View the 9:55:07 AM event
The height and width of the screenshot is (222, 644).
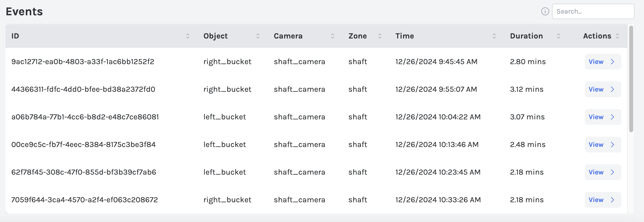tap(603, 89)
